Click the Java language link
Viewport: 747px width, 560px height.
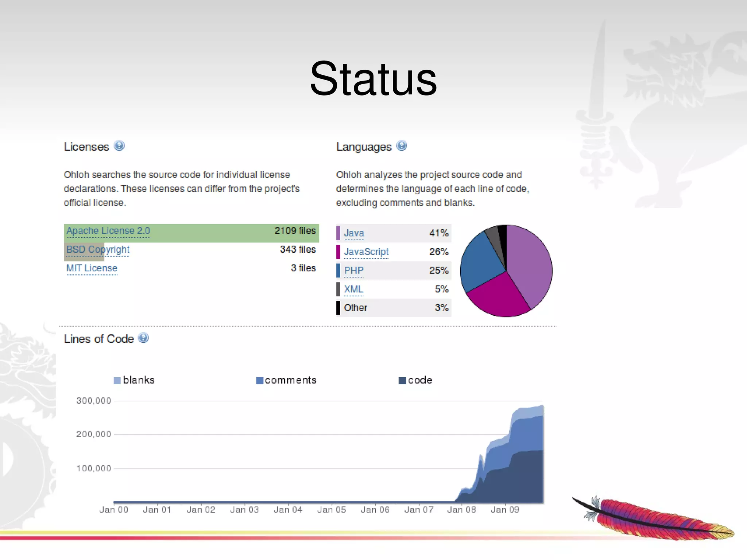click(354, 233)
